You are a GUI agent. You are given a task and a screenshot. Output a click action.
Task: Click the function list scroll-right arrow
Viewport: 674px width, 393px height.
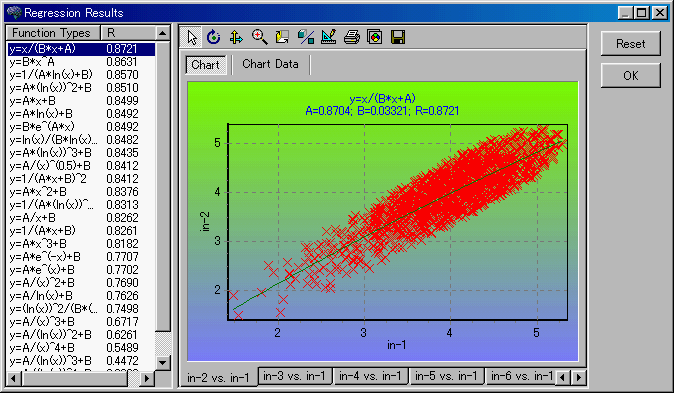(x=147, y=378)
